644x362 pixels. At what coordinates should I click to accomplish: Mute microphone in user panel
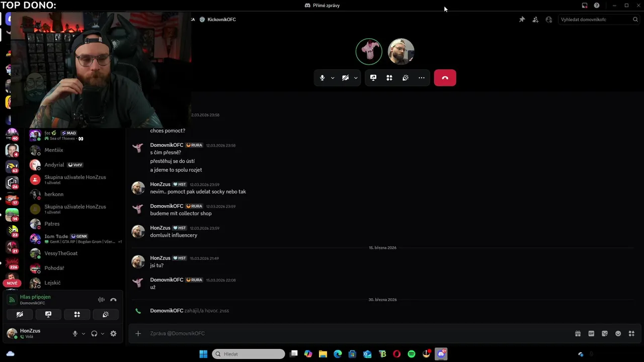tap(75, 334)
